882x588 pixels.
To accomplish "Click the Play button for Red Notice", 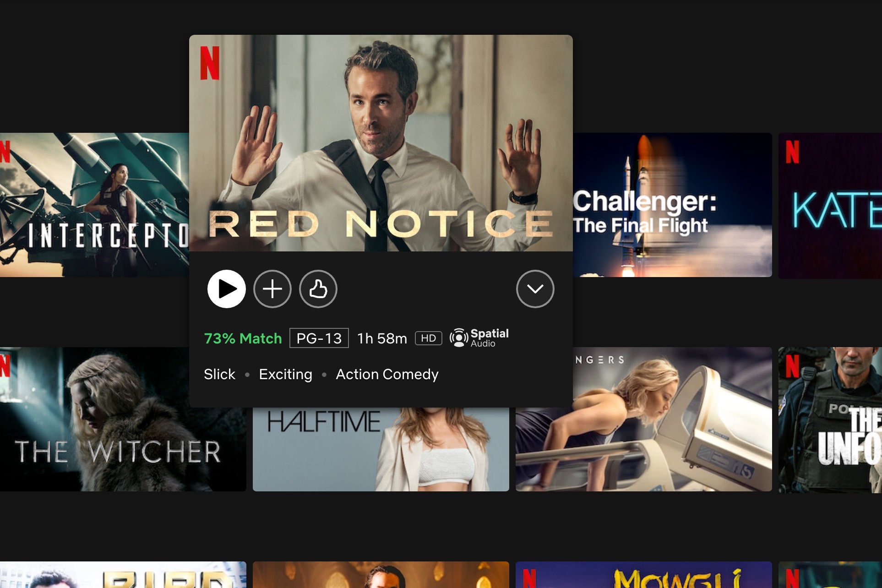I will point(226,288).
